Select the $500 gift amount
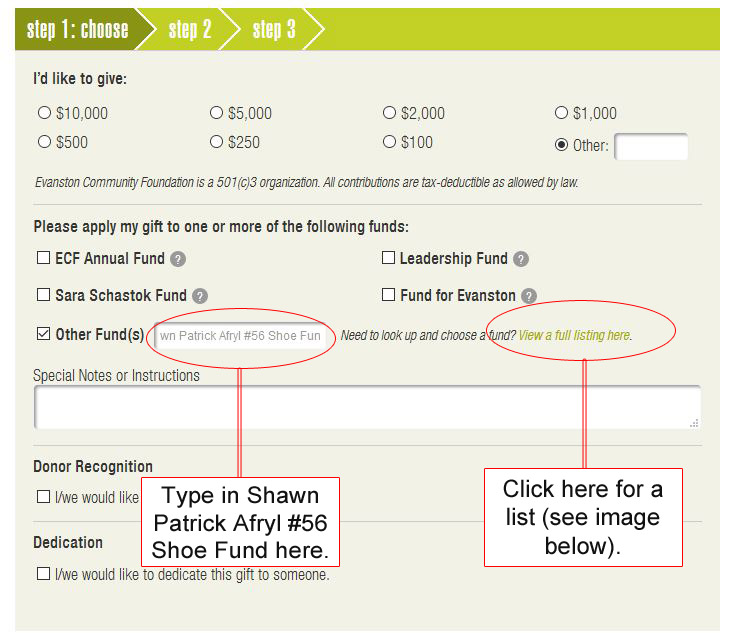This screenshot has width=737, height=633. [44, 142]
